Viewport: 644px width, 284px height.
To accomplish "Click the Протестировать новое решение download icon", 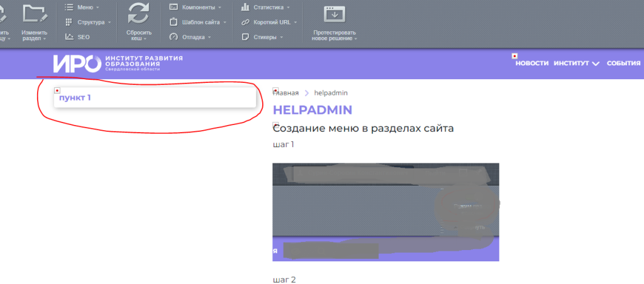I will (x=335, y=14).
